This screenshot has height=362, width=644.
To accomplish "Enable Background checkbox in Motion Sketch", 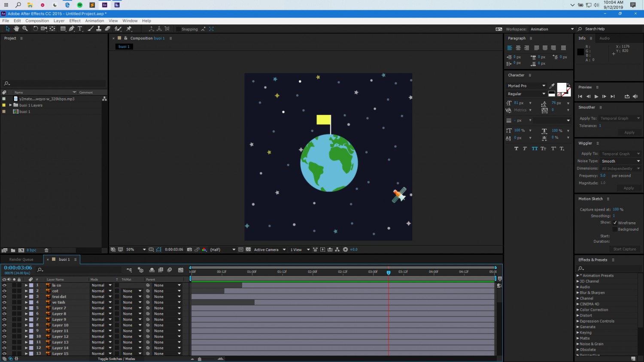I will click(x=615, y=229).
